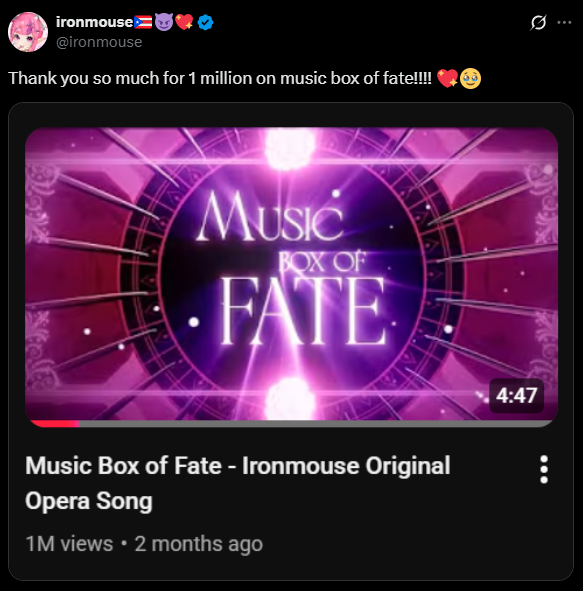583x591 pixels.
Task: Click the red watched progress bar
Action: pos(55,424)
